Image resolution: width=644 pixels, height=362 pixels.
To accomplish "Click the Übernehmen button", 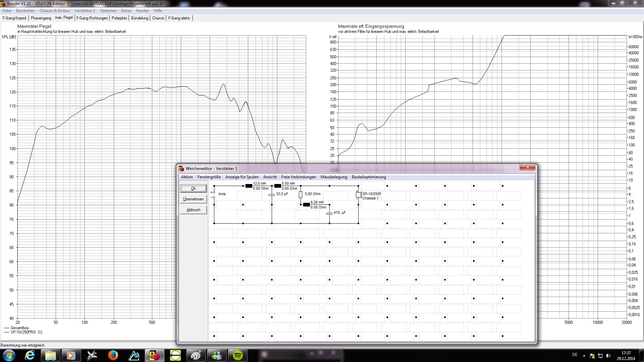I will point(193,199).
